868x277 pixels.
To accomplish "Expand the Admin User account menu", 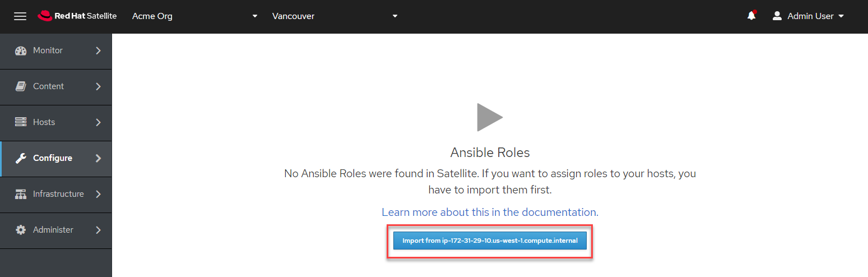I will [815, 16].
